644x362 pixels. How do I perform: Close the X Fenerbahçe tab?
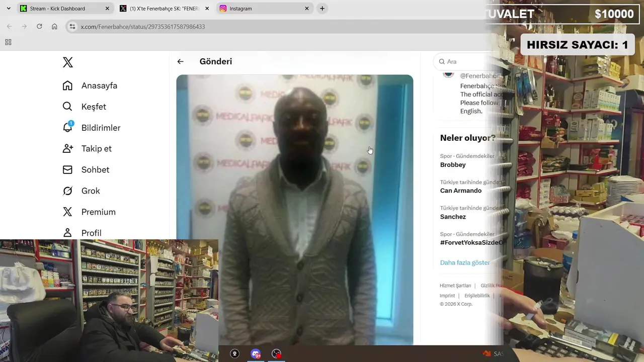(207, 9)
